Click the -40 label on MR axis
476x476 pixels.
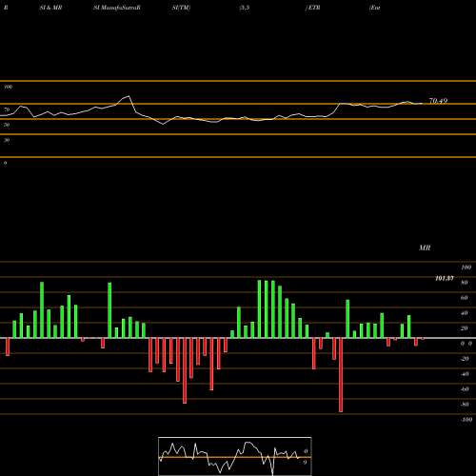click(x=465, y=374)
